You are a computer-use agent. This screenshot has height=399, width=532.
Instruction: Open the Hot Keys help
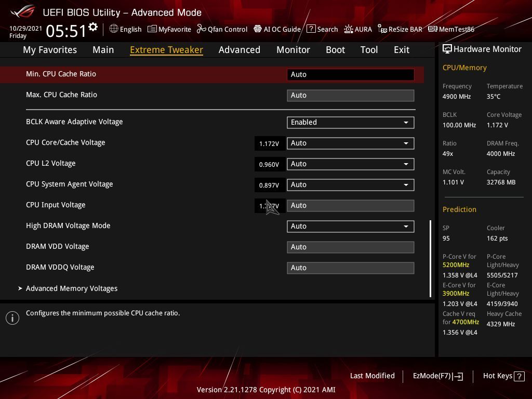[503, 376]
